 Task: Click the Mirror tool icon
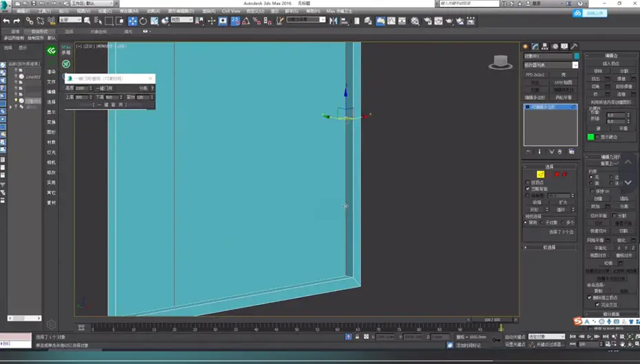tap(334, 21)
